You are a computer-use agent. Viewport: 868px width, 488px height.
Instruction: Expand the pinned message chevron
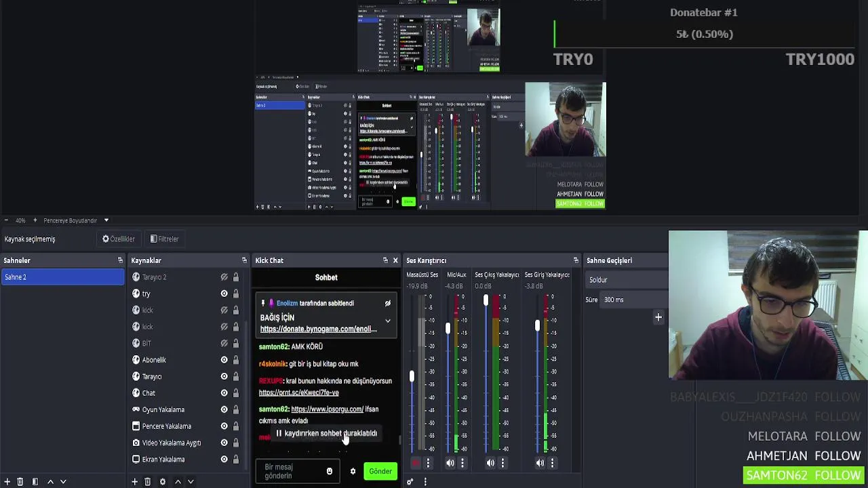pyautogui.click(x=388, y=321)
